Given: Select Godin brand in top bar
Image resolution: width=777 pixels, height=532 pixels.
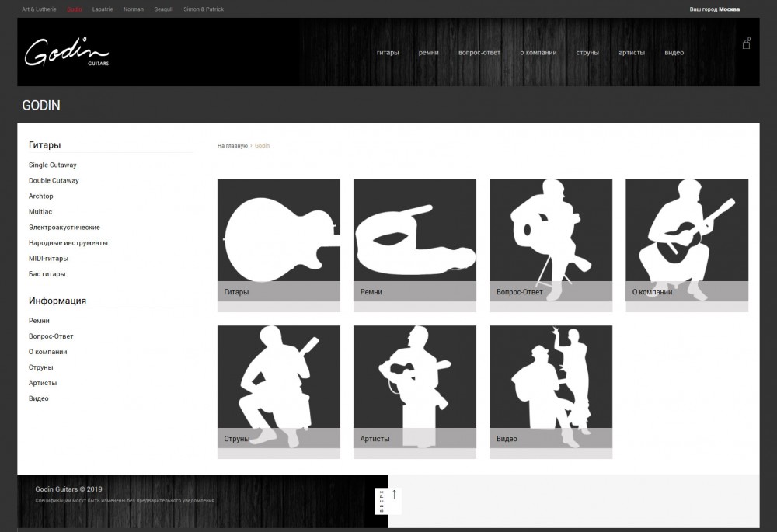Looking at the screenshot, I should coord(75,9).
